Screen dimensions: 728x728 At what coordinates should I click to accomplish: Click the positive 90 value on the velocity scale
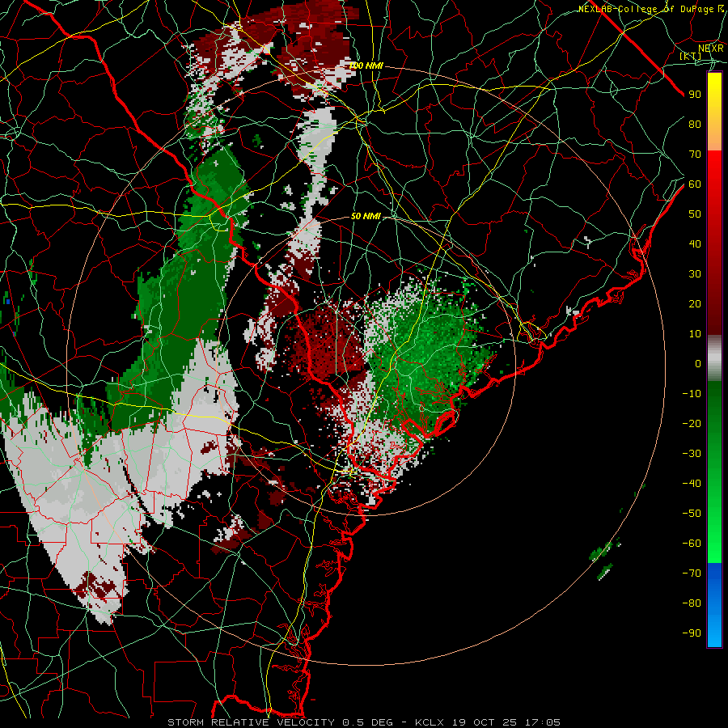[x=695, y=95]
